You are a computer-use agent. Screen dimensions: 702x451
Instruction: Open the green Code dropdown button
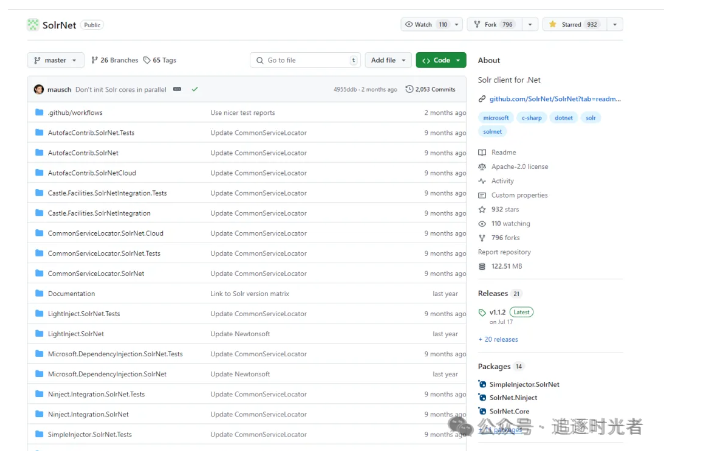pos(441,60)
